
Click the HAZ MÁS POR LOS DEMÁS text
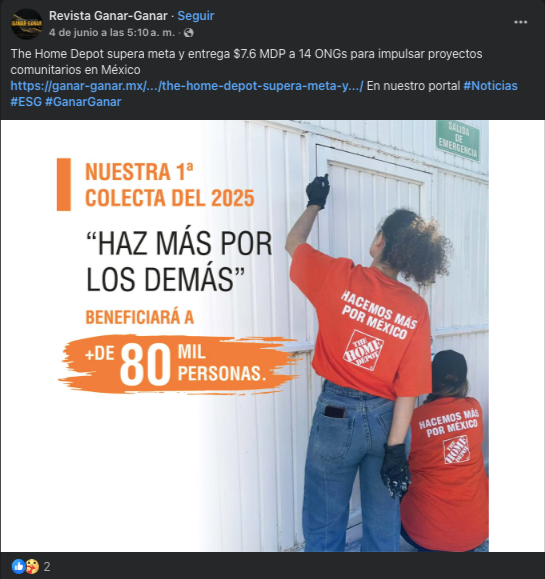179,261
